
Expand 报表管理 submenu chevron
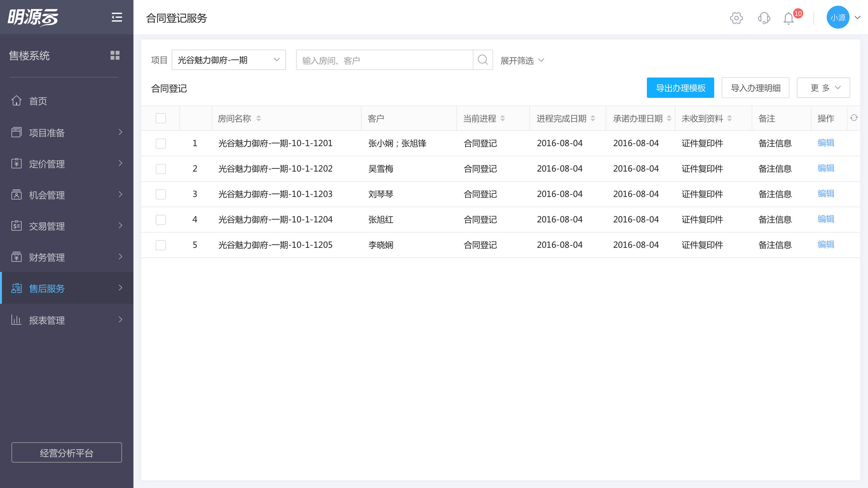(120, 320)
